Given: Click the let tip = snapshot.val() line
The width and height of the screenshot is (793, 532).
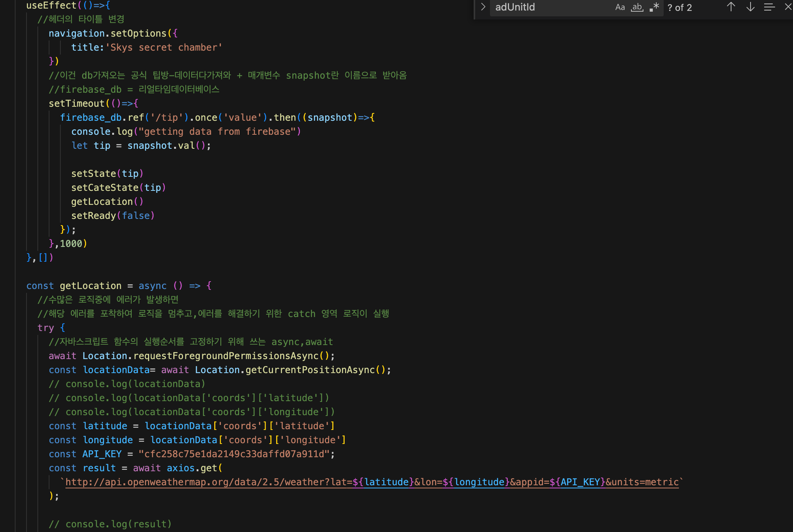Looking at the screenshot, I should pyautogui.click(x=141, y=146).
